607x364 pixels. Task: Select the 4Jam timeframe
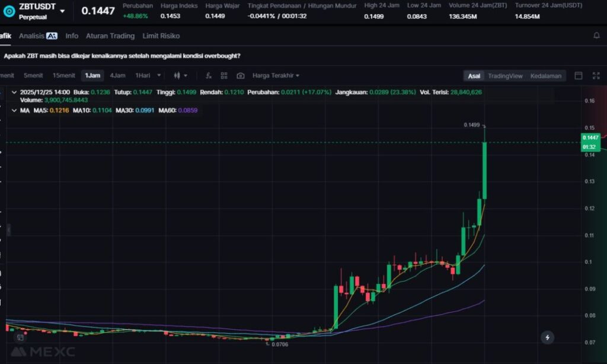[x=117, y=75]
